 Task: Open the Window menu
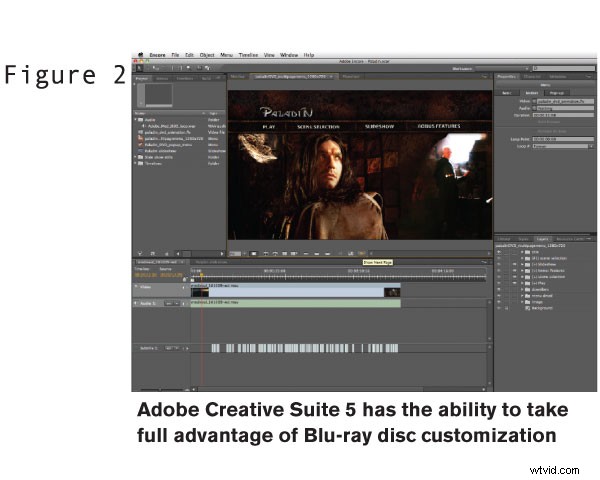click(289, 55)
